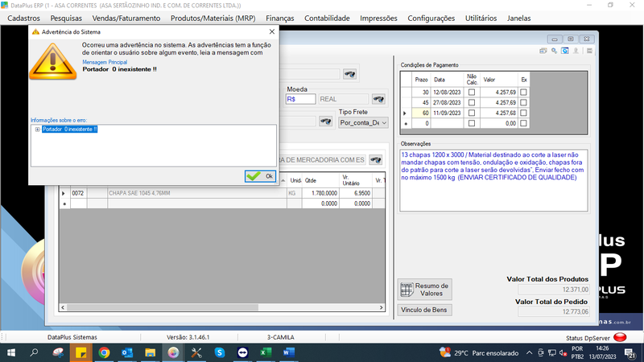Check Não Calc. for the 30-day installment
The width and height of the screenshot is (644, 362).
472,93
